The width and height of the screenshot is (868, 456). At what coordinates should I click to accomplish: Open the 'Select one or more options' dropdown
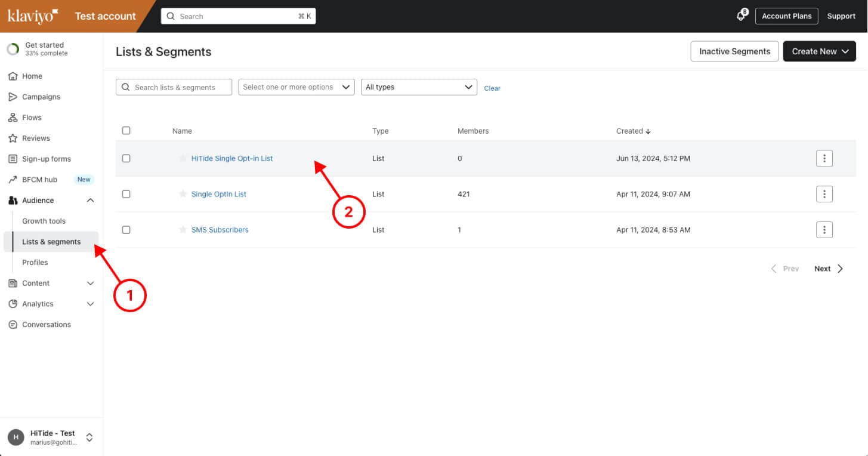tap(296, 87)
